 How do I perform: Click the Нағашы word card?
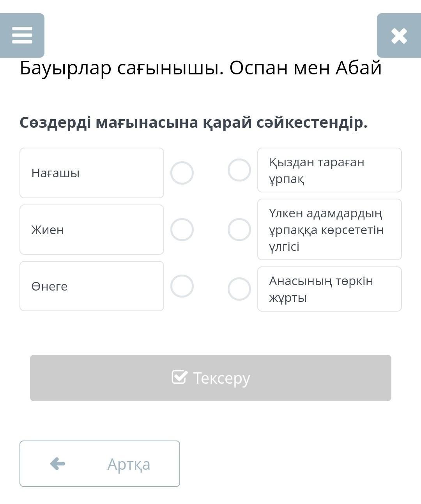[x=92, y=173]
